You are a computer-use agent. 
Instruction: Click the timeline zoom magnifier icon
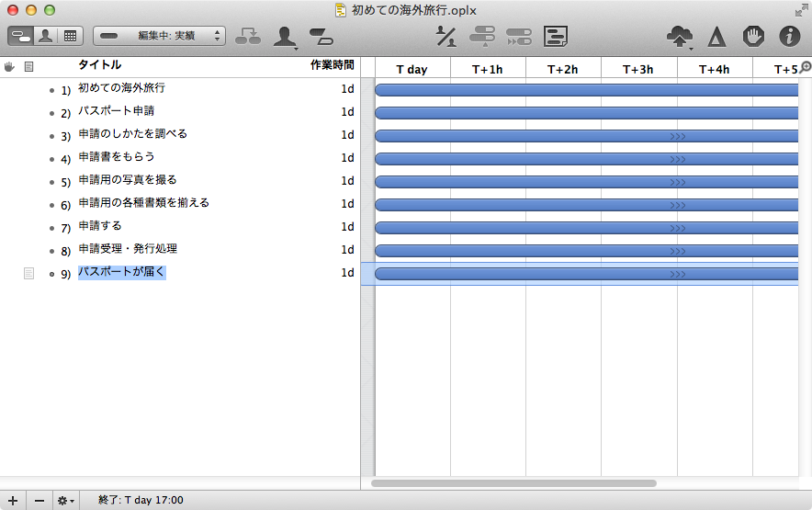click(x=806, y=67)
